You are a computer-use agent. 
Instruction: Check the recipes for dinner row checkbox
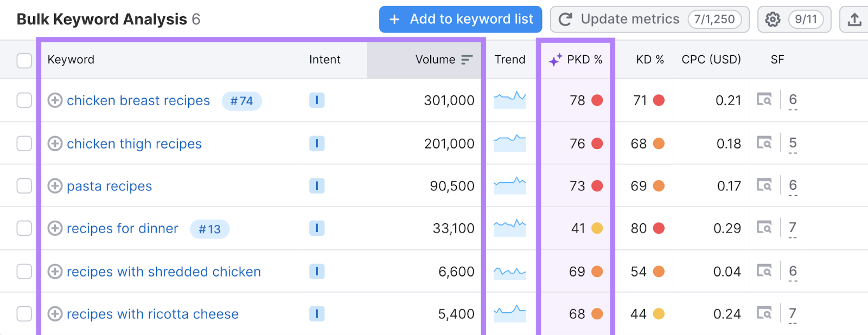24,228
